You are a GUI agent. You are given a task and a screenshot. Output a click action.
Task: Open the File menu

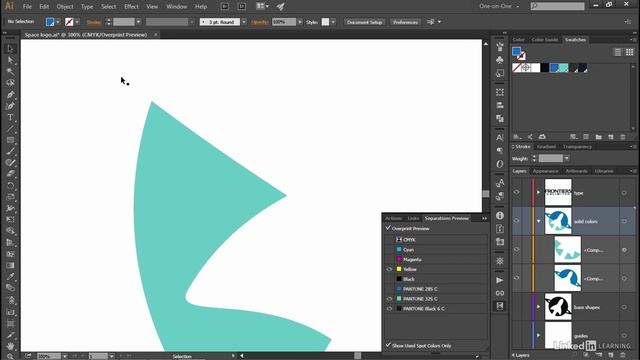coord(27,7)
